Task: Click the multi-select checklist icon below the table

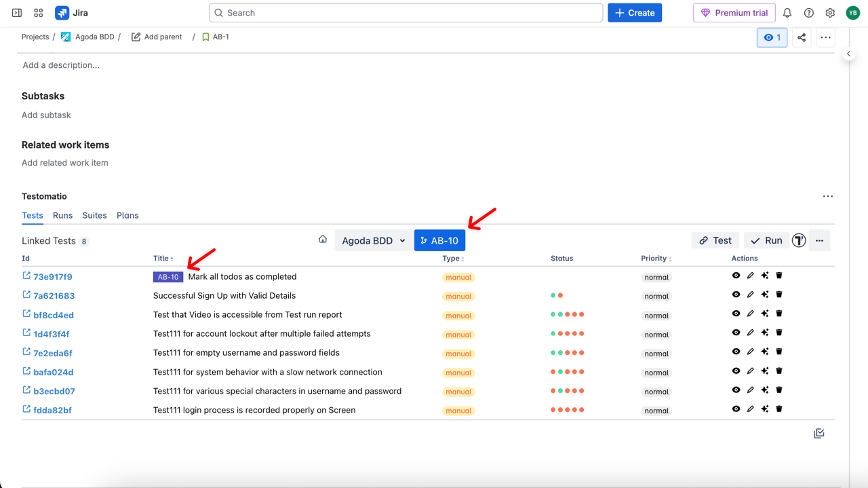Action: (x=819, y=434)
